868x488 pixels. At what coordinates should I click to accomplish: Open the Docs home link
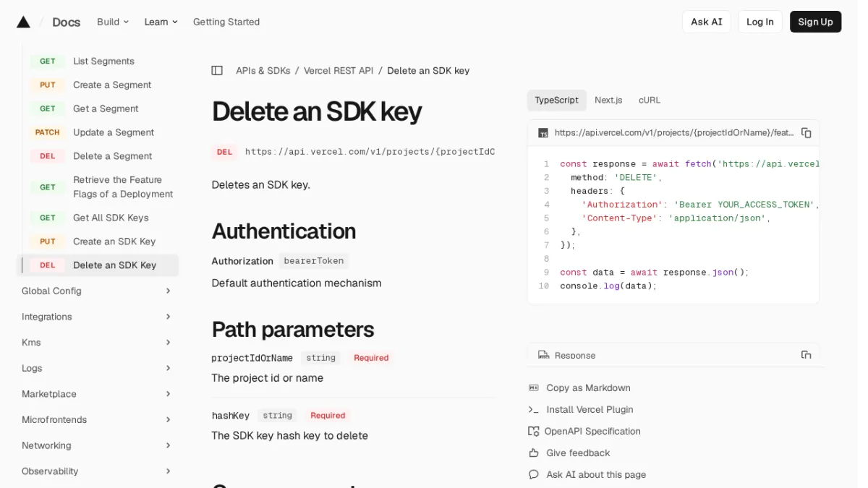pos(66,22)
